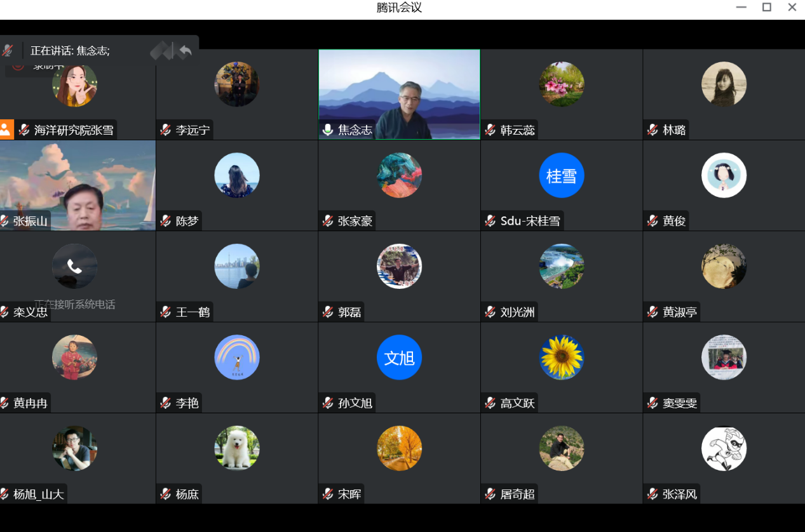The image size is (805, 532).
Task: Click the muted mic icon beside 张泽风
Action: [653, 494]
